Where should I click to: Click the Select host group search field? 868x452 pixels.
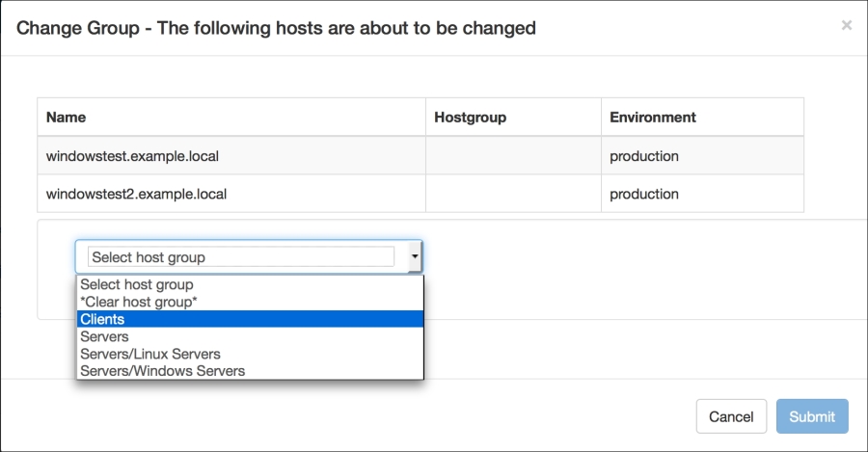[240, 256]
